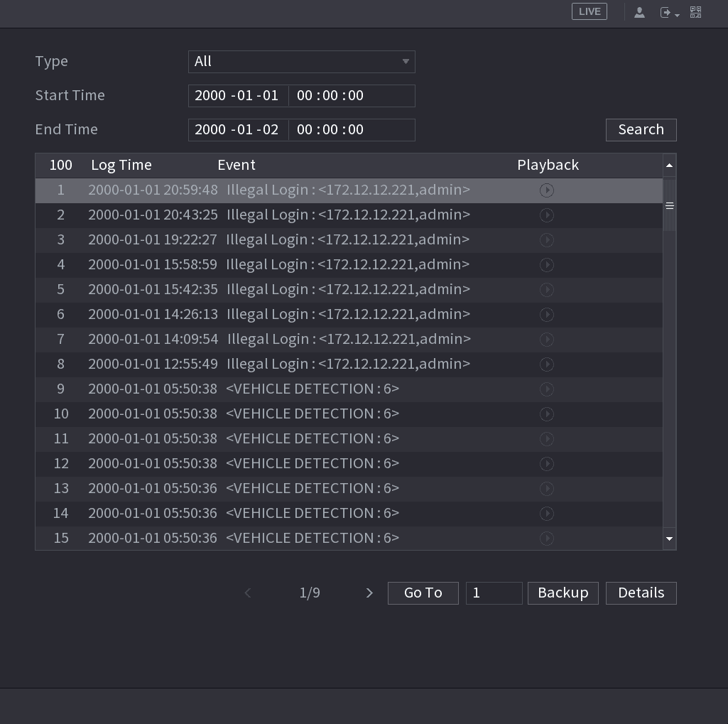Image resolution: width=728 pixels, height=724 pixels.
Task: Play back log entry 3 recording
Action: [547, 240]
